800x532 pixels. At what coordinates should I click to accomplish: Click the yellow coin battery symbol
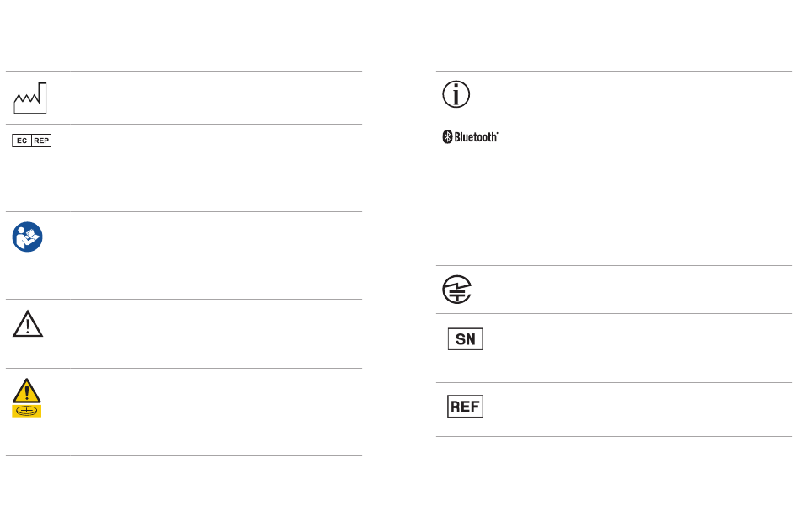pyautogui.click(x=27, y=411)
